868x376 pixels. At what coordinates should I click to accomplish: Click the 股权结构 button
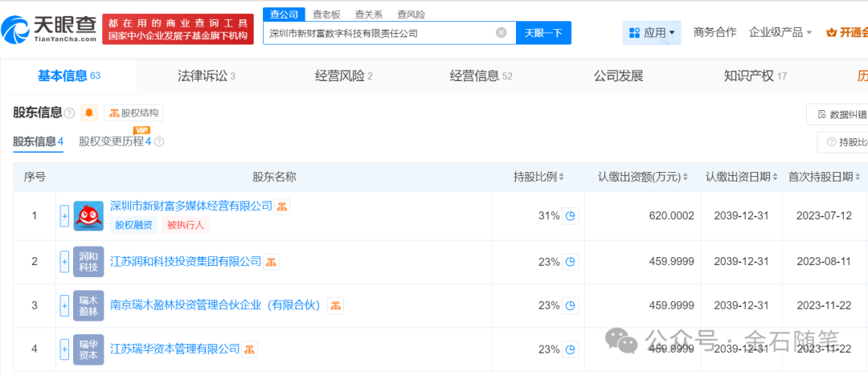(x=133, y=113)
